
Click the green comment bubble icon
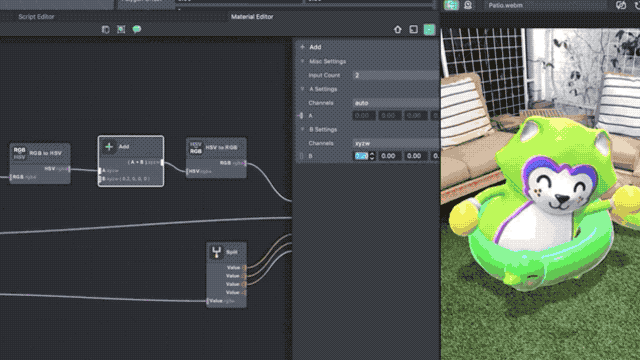click(x=137, y=29)
